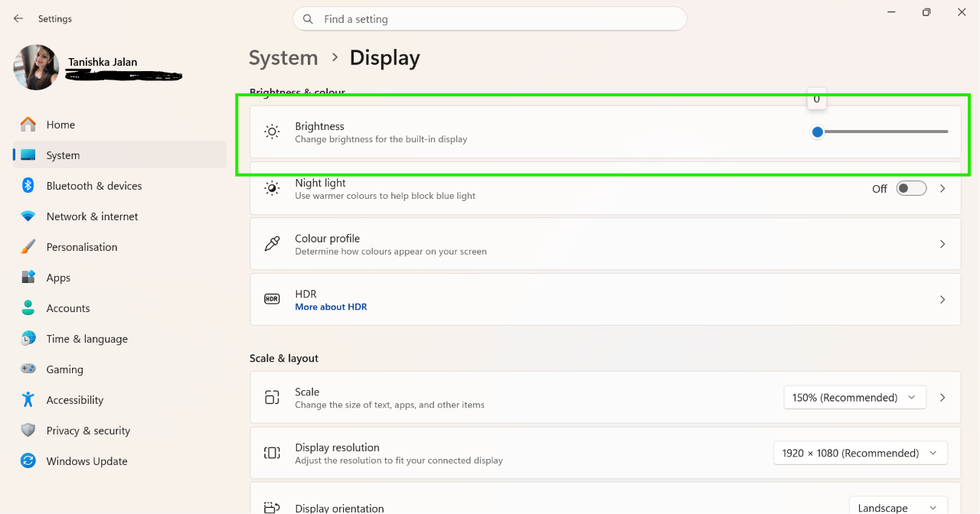
Task: Click the Network wifi icon
Action: 28,216
